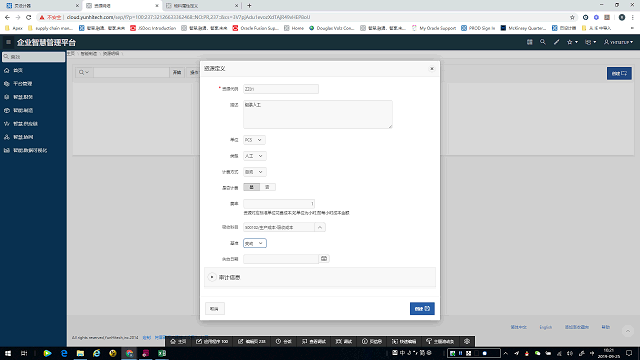Image resolution: width=640 pixels, height=360 pixels.
Task: Click the resource code input field
Action: (281, 89)
